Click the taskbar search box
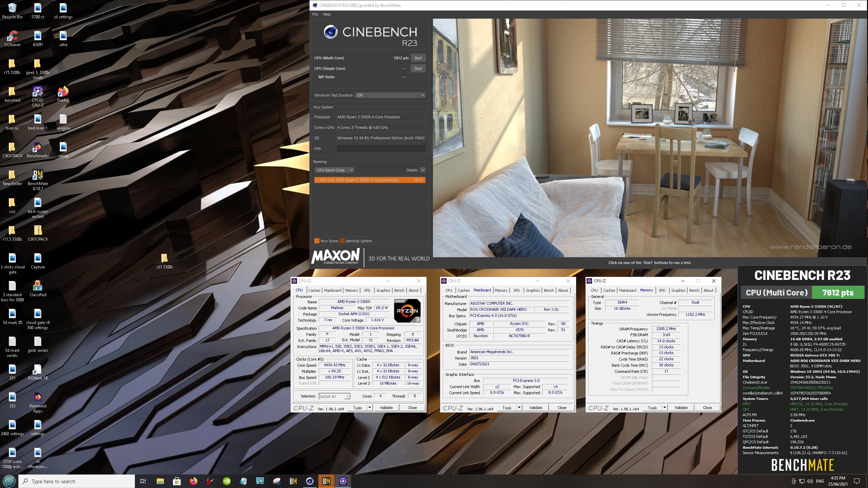Viewport: 868px width, 488px height. click(x=76, y=481)
